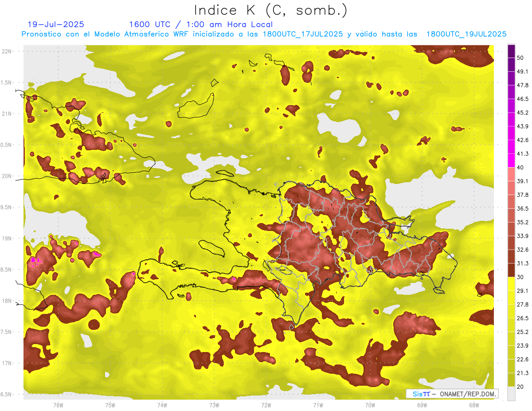Pick the bright magenta swatch between 40 and 41.3
Screen dimensions: 532x411
[511, 160]
